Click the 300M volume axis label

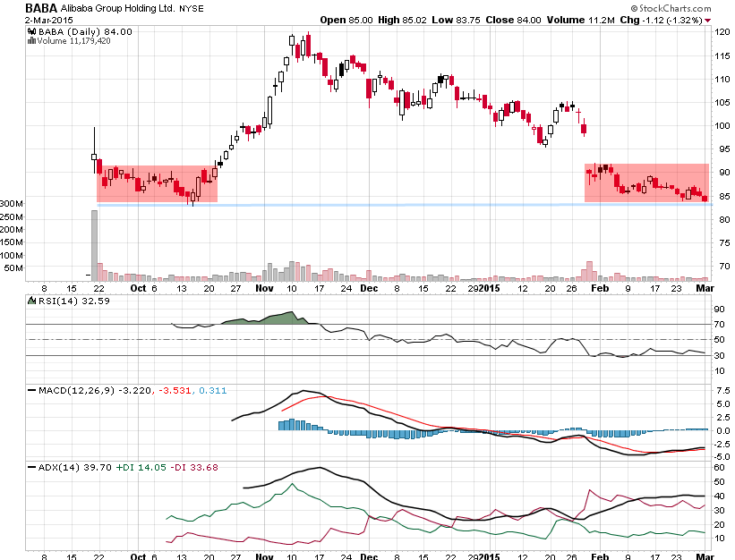[x=12, y=204]
